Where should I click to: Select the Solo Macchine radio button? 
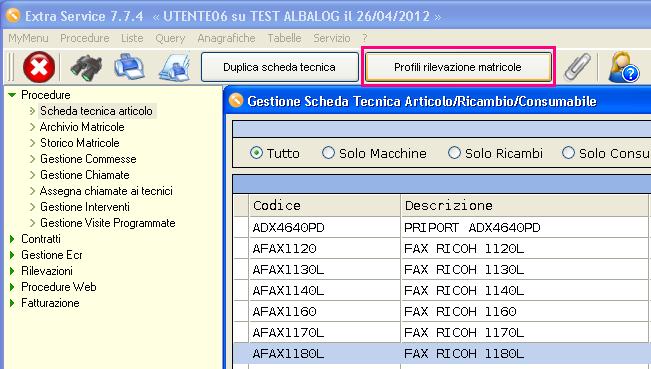328,153
